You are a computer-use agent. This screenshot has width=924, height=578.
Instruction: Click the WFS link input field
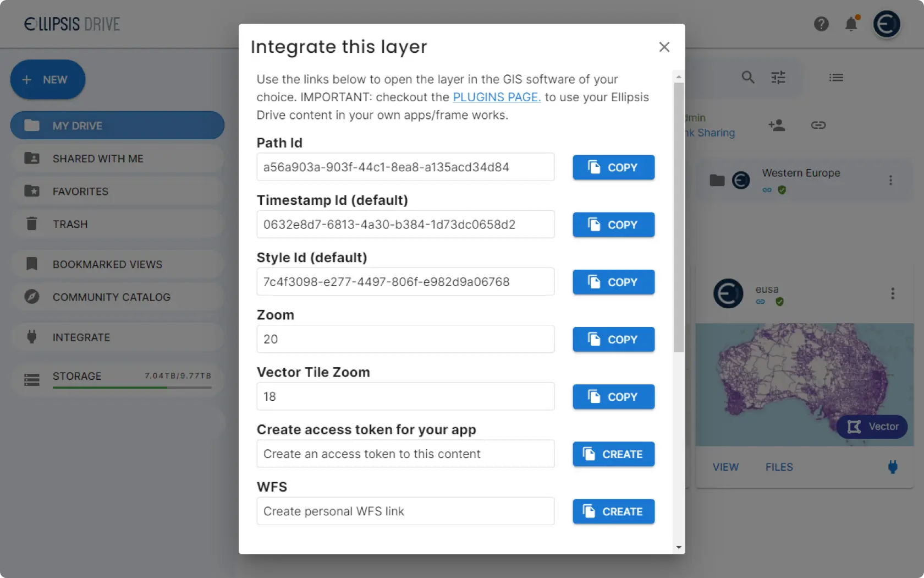405,511
